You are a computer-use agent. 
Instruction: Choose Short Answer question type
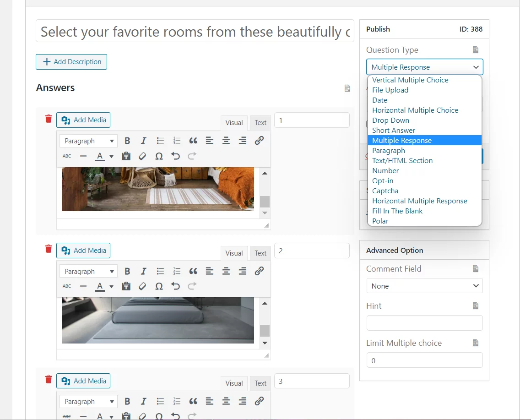coord(425,131)
